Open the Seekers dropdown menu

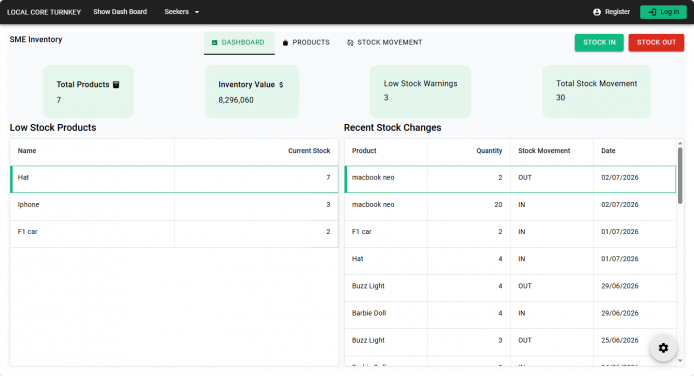tap(181, 12)
